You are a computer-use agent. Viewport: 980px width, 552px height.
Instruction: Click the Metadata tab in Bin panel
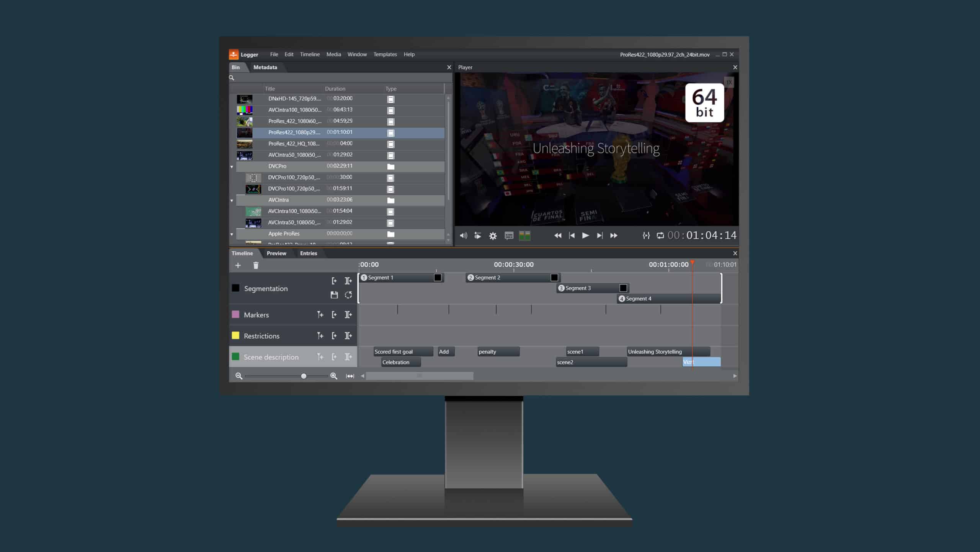[x=265, y=67]
